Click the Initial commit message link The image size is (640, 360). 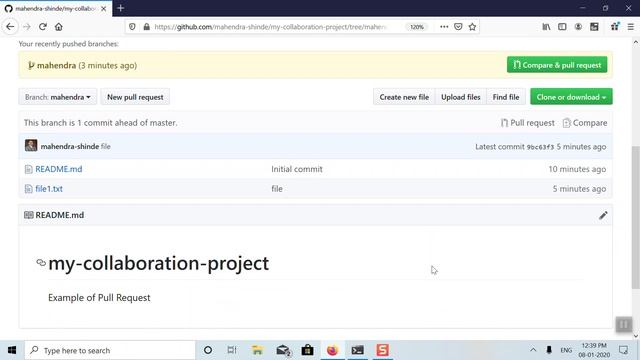pyautogui.click(x=297, y=169)
